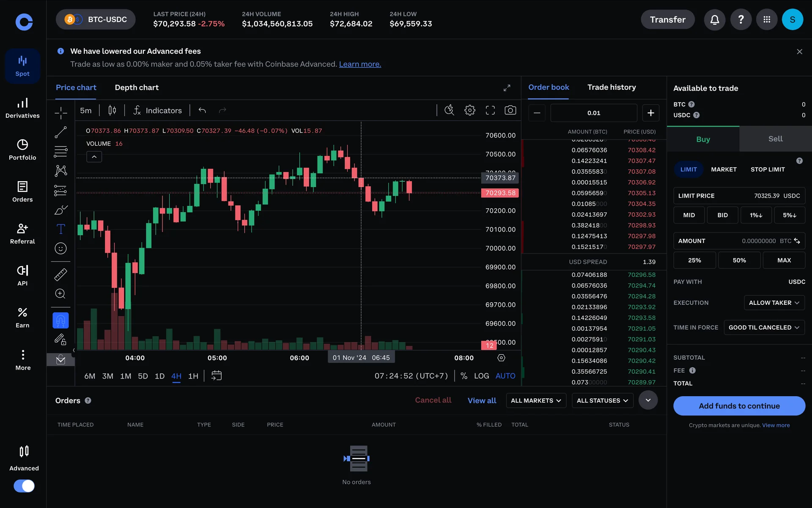The height and width of the screenshot is (508, 812).
Task: Open the ALLOW TAKER execution dropdown
Action: point(774,303)
